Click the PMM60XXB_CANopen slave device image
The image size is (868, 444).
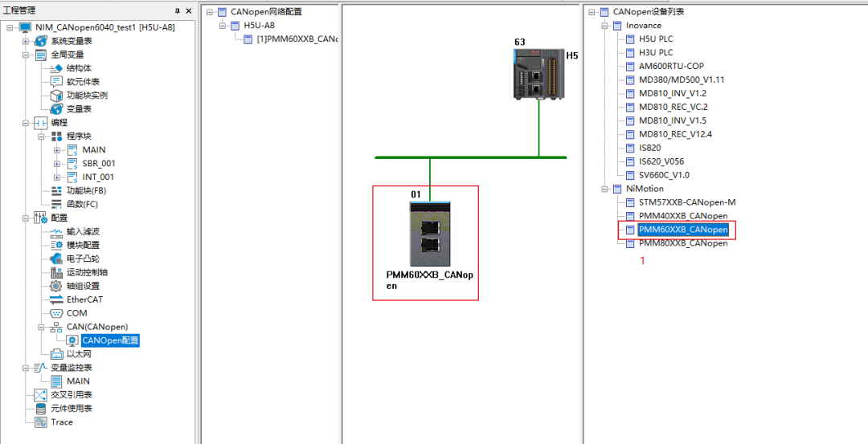430,234
